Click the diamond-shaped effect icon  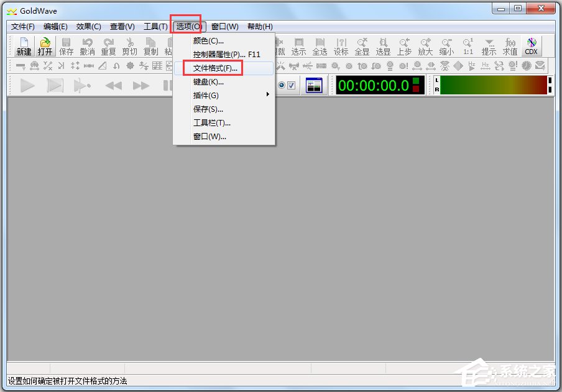[x=458, y=66]
